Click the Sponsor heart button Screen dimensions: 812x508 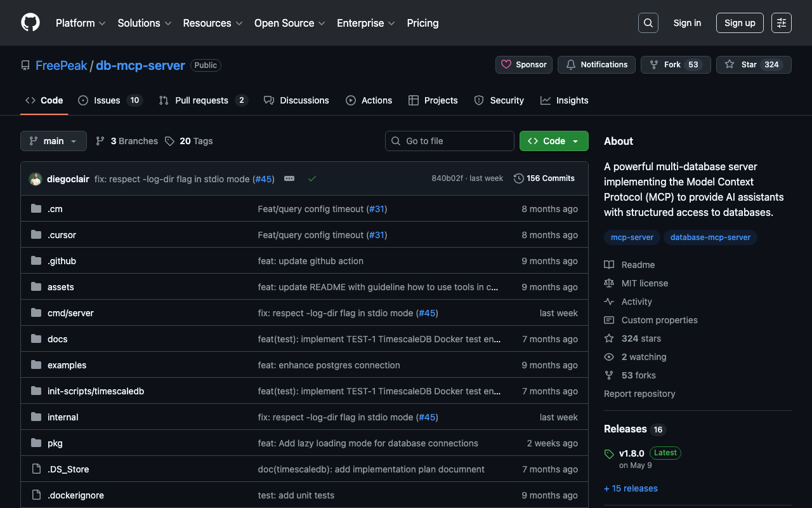point(524,65)
